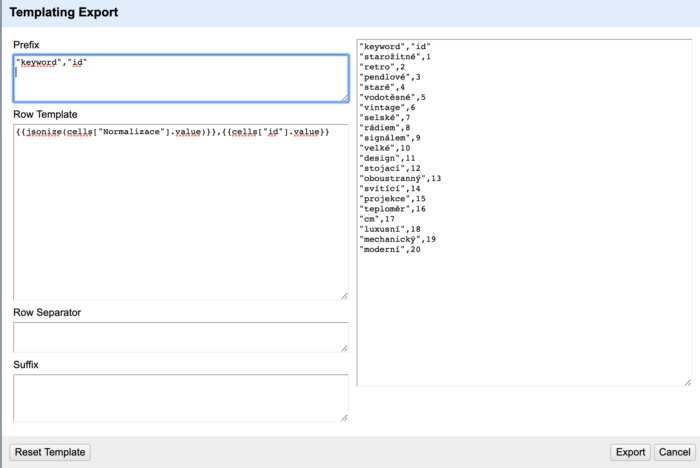Screen dimensions: 700x468
Task: Click the Templating Export title bar
Action: 351,13
